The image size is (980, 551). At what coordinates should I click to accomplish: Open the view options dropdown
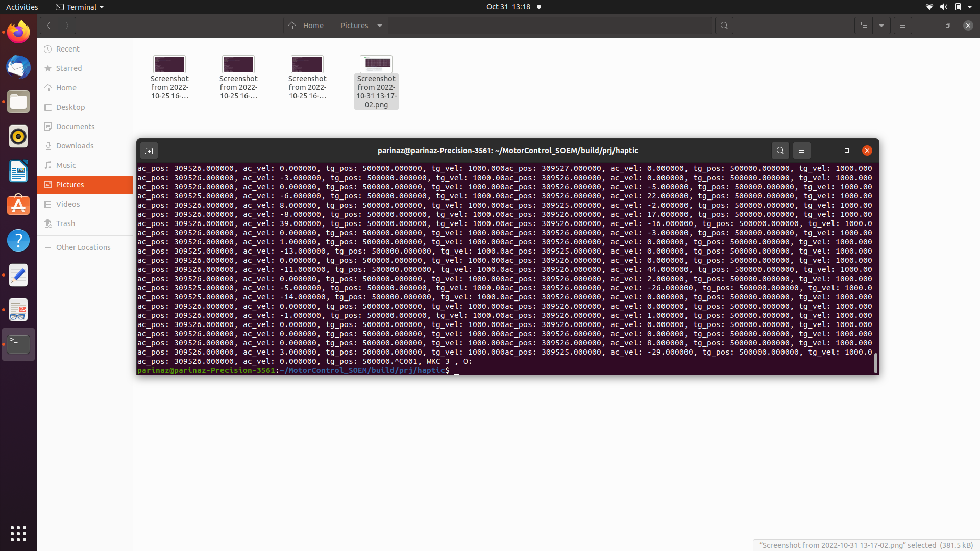pyautogui.click(x=882, y=25)
